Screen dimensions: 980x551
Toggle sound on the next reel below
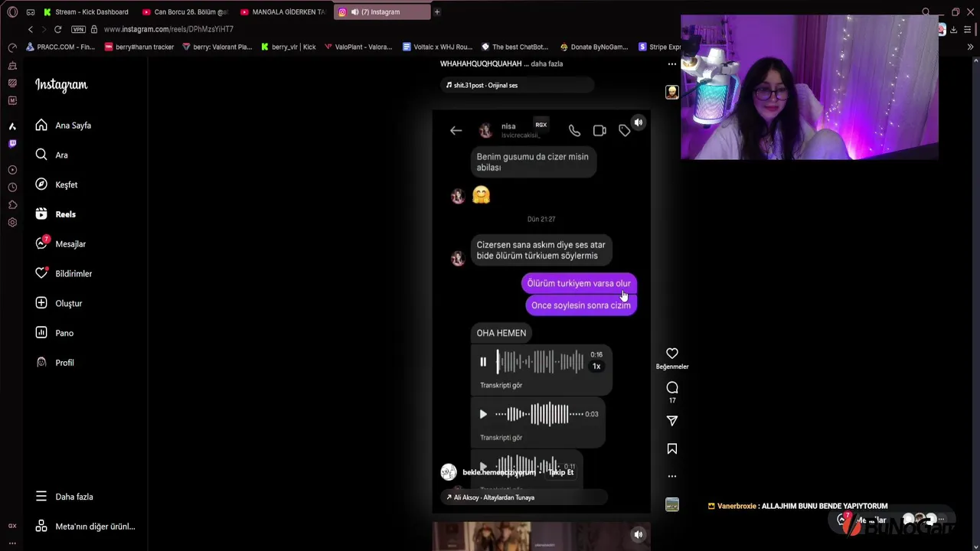point(639,534)
